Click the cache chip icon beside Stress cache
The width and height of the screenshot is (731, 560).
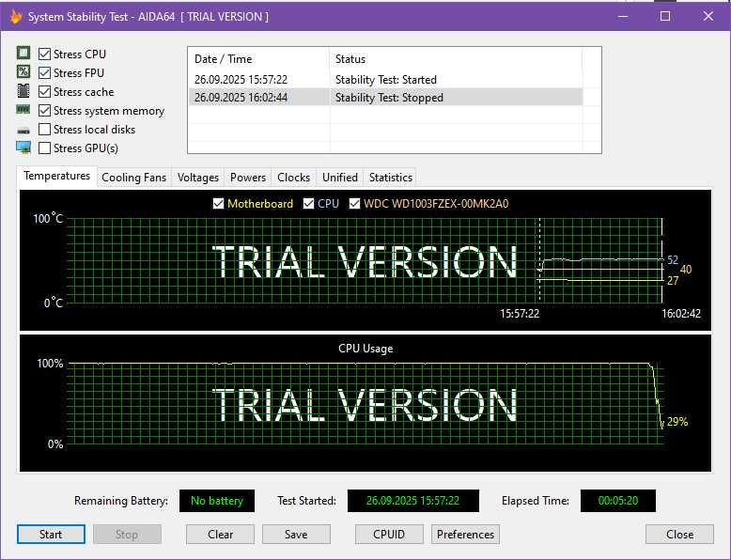[x=23, y=90]
